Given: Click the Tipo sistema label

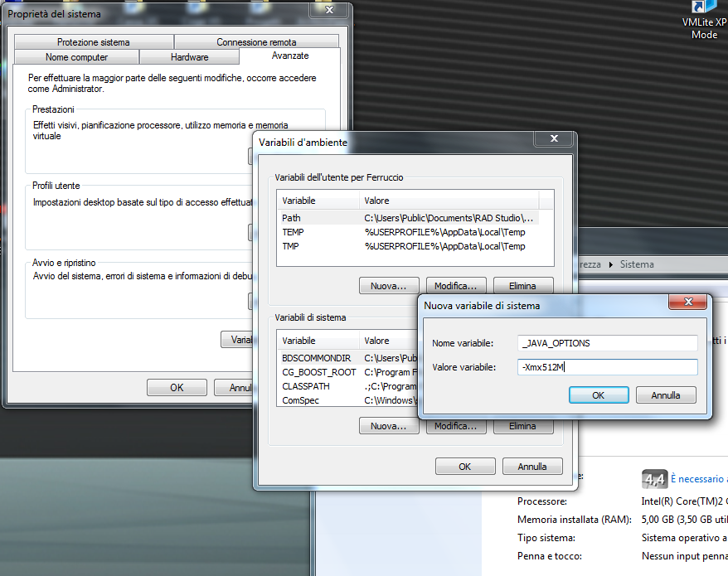Looking at the screenshot, I should pyautogui.click(x=546, y=538).
